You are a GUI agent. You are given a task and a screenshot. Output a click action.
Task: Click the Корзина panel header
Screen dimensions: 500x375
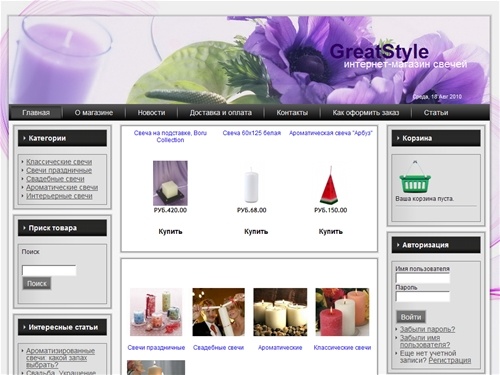click(436, 138)
